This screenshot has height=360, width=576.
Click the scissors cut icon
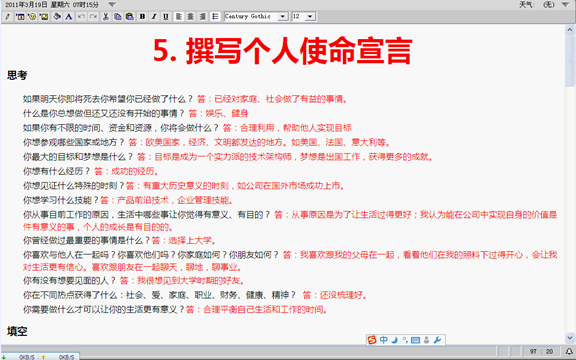click(106, 17)
